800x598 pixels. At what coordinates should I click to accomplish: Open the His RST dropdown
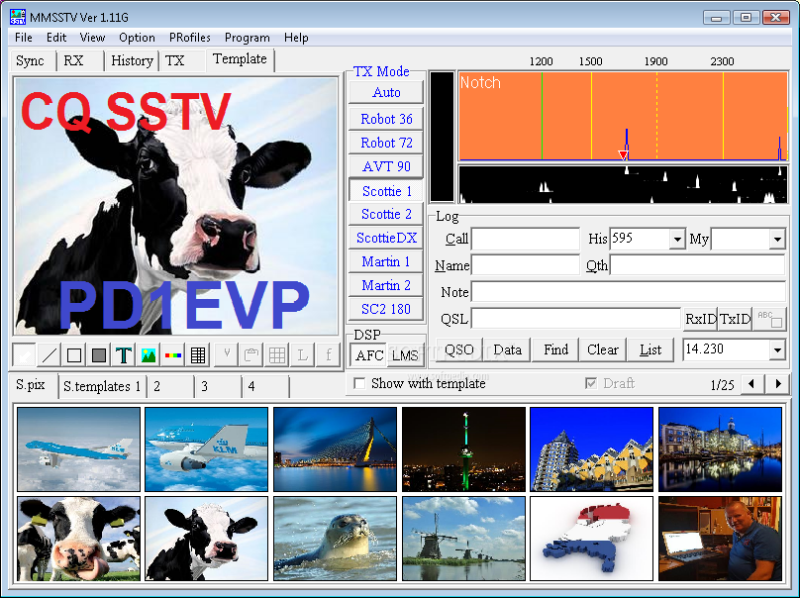click(677, 239)
